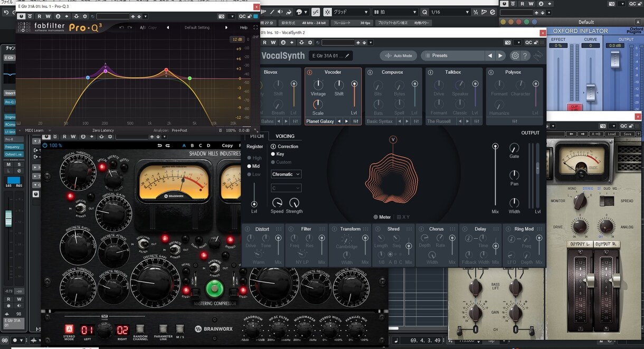
Task: Toggle the Parameter Link button
Action: (x=164, y=328)
